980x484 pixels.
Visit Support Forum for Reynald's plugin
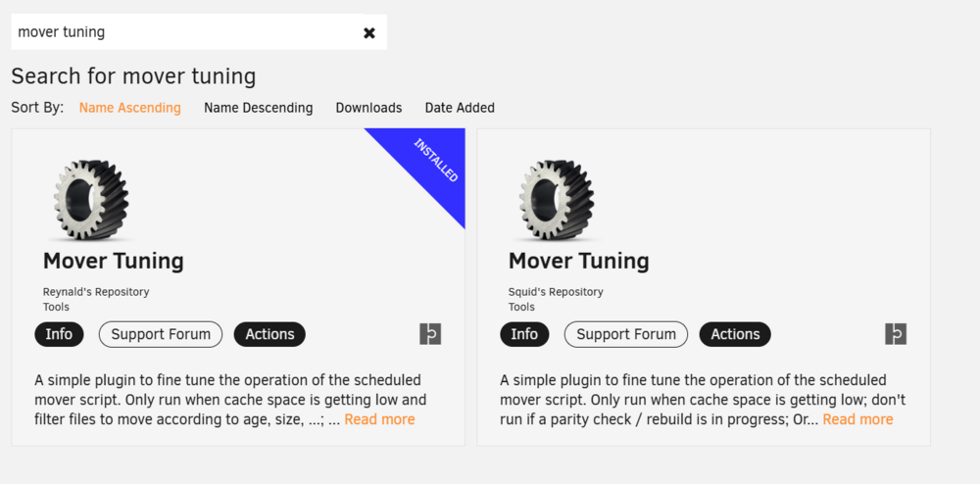161,334
